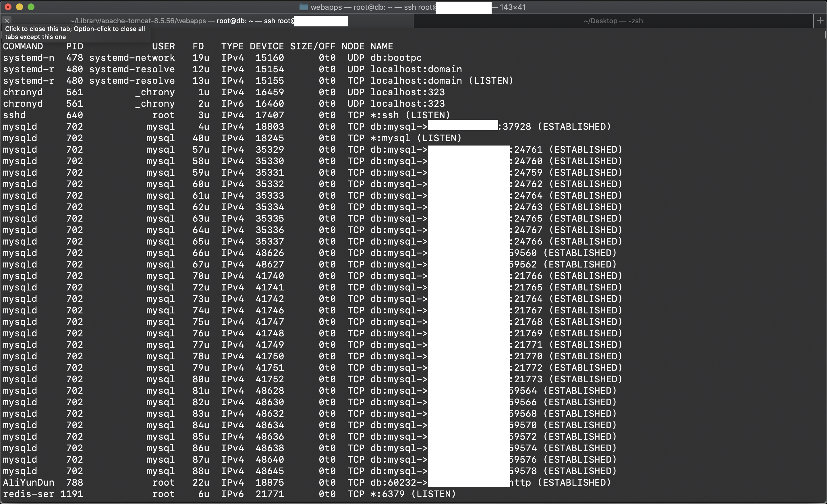This screenshot has height=504, width=827.
Task: Click device number 35337
Action: click(270, 241)
